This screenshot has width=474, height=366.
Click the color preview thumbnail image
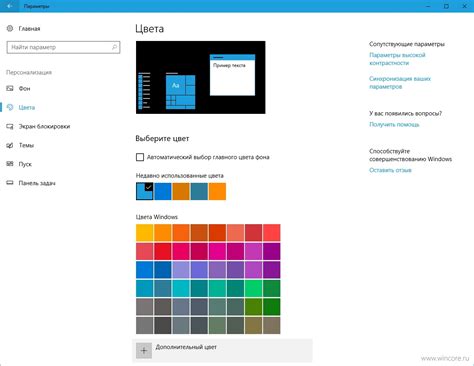(x=201, y=77)
